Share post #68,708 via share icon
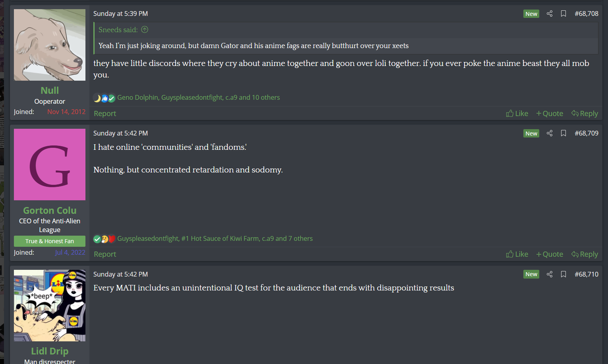Viewport: 608px width, 364px height. tap(550, 14)
